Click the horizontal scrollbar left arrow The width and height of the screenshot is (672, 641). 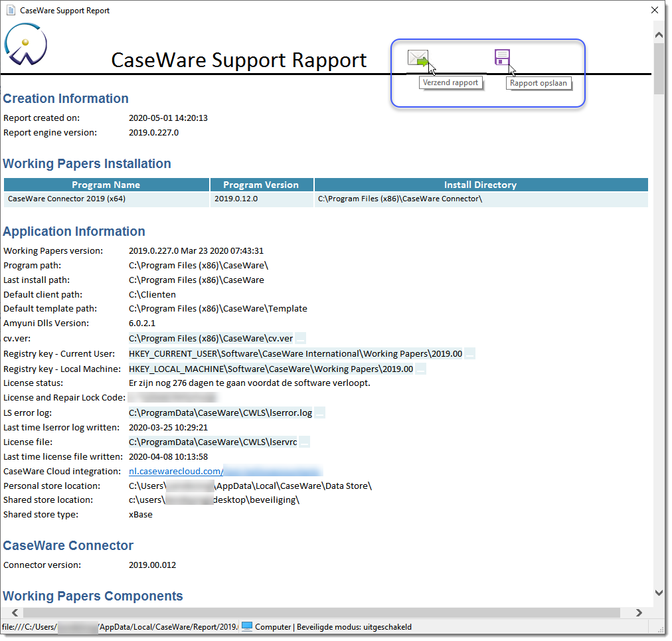pos(15,612)
